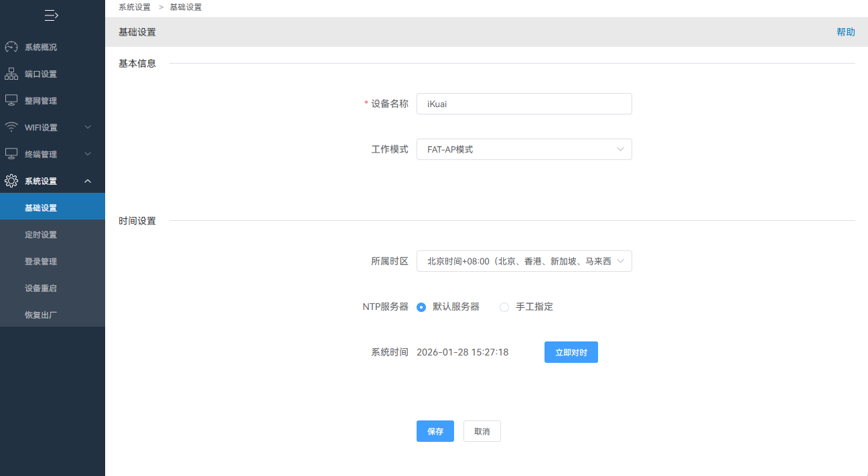
Task: Click the 系统概况 dashboard gauge icon
Action: [11, 47]
